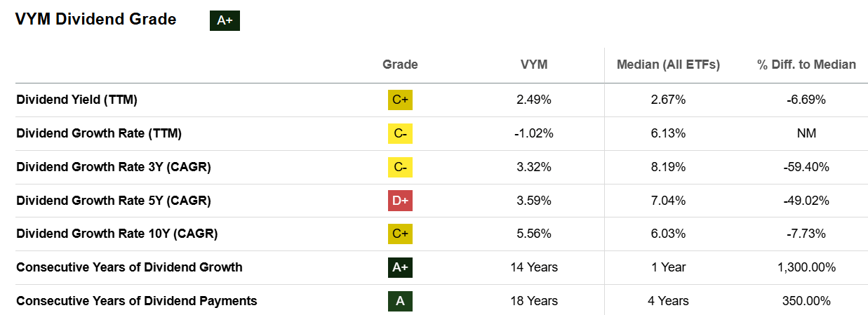Click Dividend Growth Rate 5Y (CAGR) label
This screenshot has width=868, height=315.
pos(114,201)
